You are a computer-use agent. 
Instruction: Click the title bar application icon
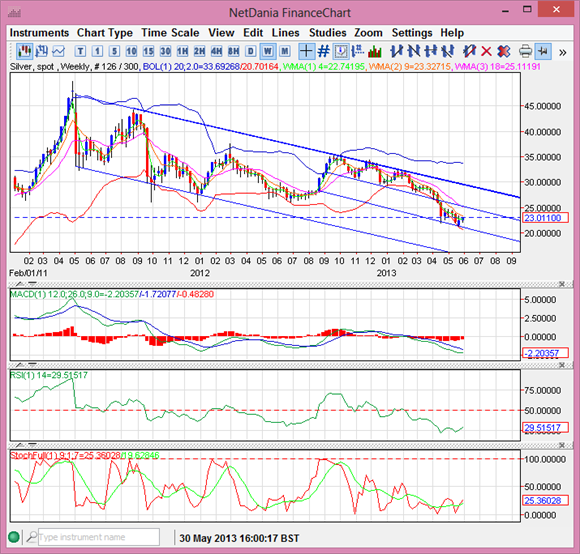[14, 13]
